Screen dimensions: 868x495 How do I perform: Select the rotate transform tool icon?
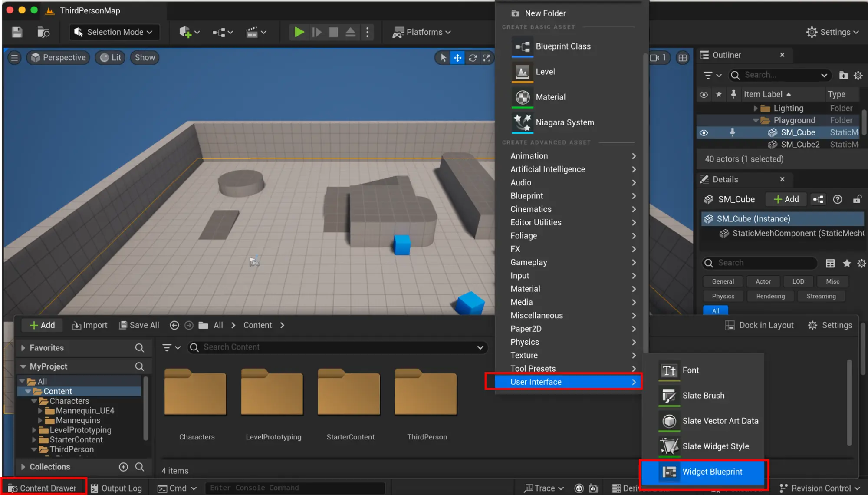click(473, 58)
